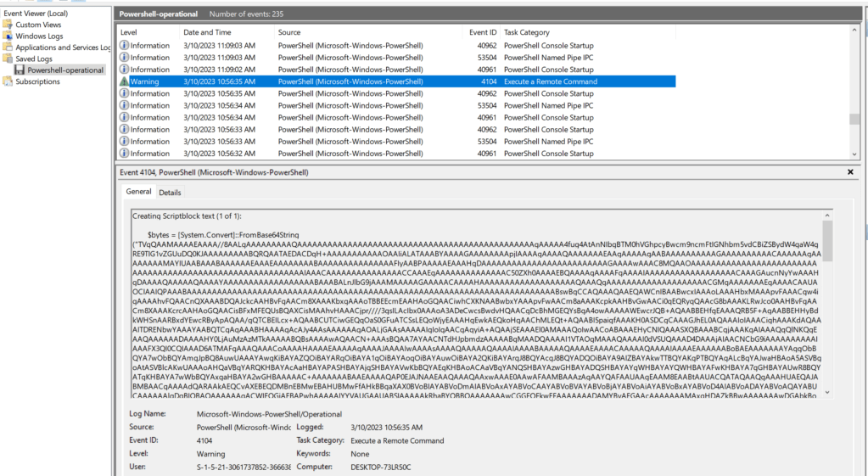Open the General tab
The image size is (868, 476).
[138, 193]
